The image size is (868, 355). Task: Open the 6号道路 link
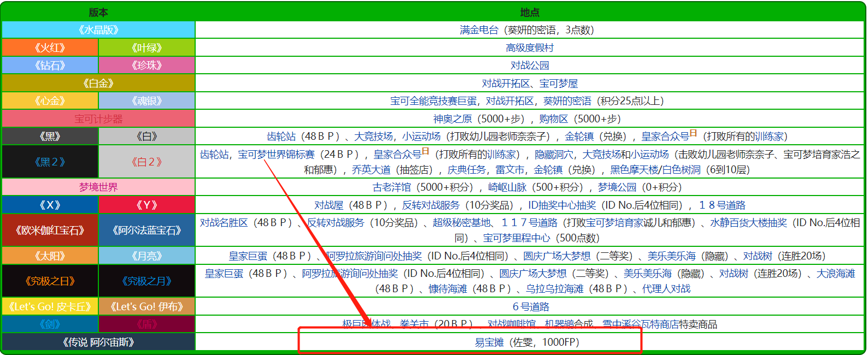point(531,307)
